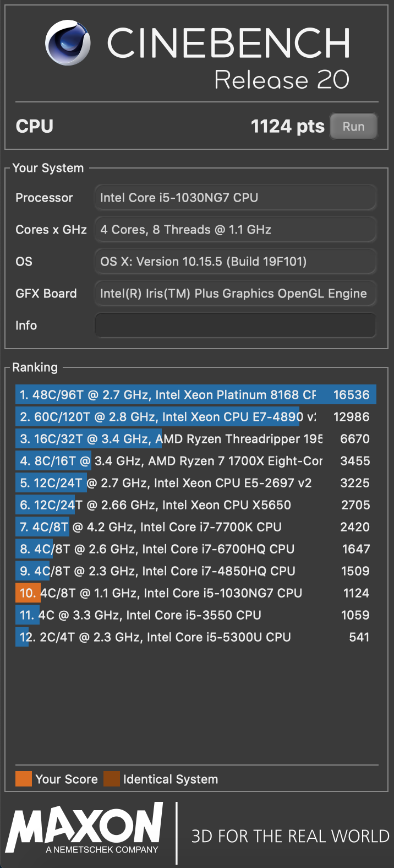Click the 1124 pts CPU score

[x=288, y=127]
